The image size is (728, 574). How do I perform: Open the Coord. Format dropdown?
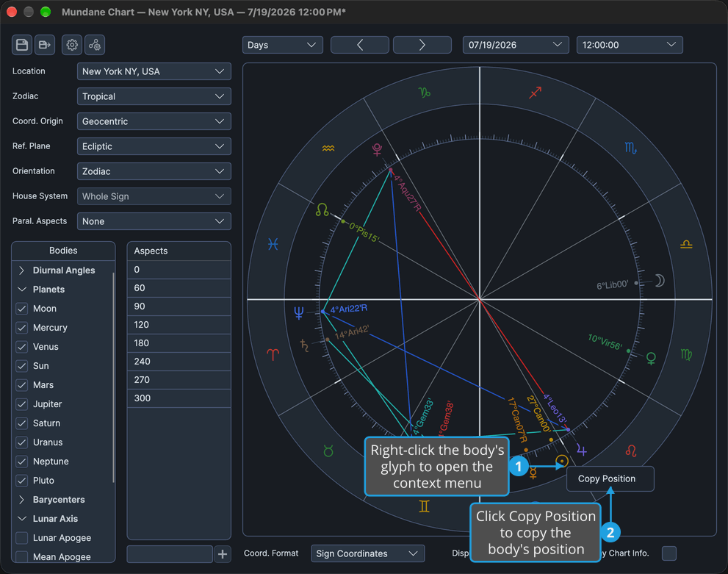tap(368, 553)
